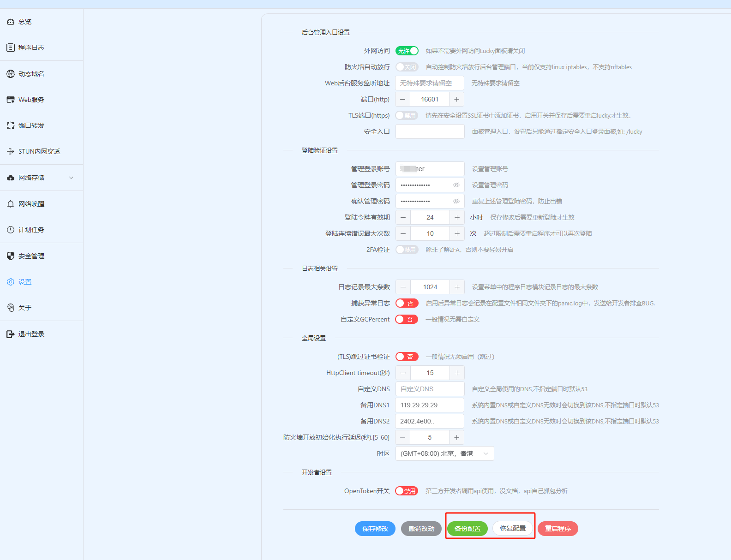This screenshot has width=731, height=560.
Task: Click the 网络唤醒 bell icon
Action: coord(11,204)
